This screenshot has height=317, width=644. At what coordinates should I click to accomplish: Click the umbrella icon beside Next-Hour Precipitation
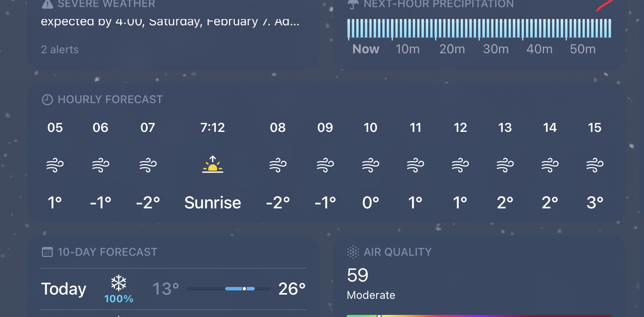[353, 4]
